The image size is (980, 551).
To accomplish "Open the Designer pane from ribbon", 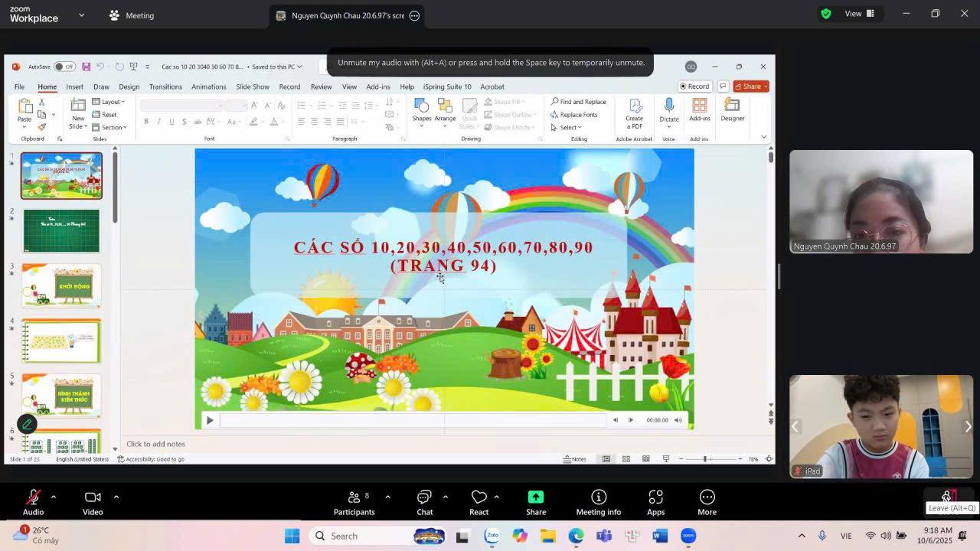I will coord(732,106).
